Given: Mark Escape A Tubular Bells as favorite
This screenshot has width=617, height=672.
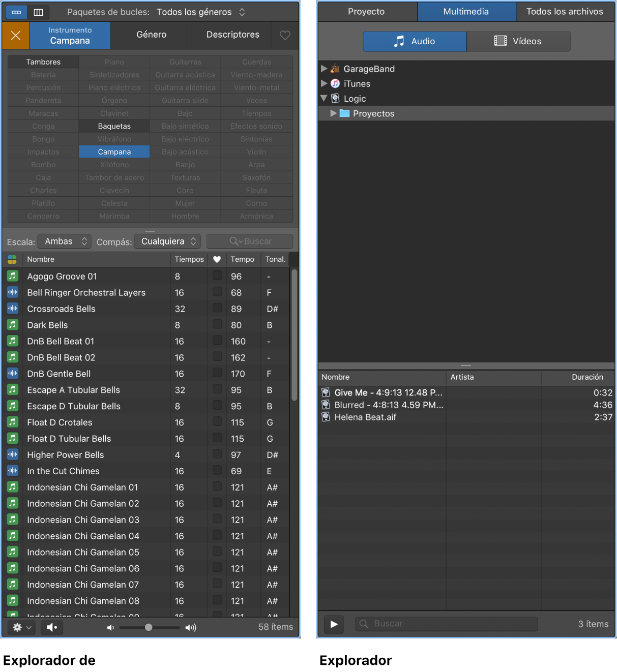Looking at the screenshot, I should click(217, 389).
